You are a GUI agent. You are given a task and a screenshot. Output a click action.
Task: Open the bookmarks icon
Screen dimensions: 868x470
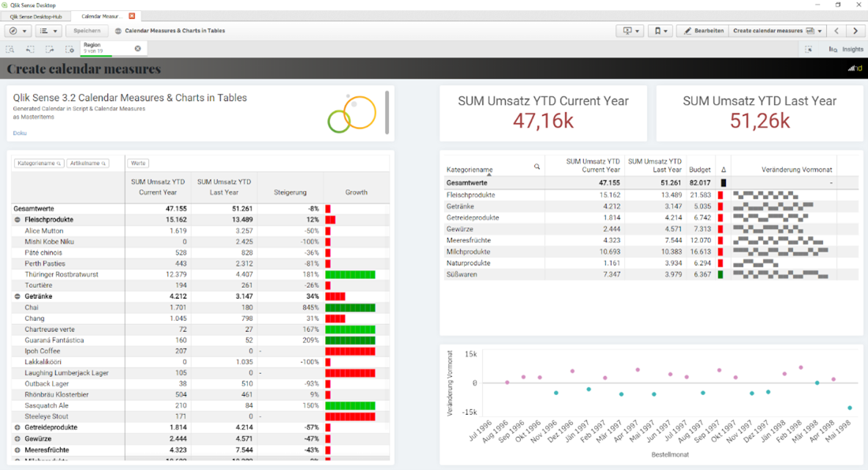[661, 31]
